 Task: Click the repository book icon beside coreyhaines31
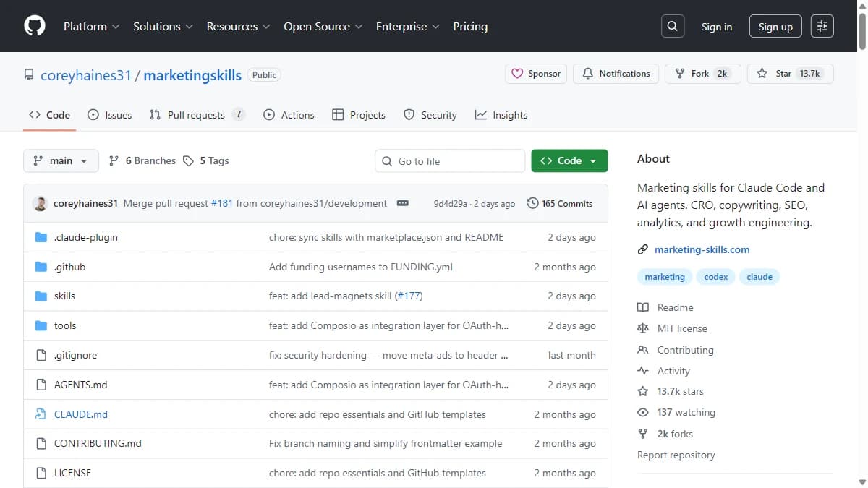pyautogui.click(x=29, y=75)
